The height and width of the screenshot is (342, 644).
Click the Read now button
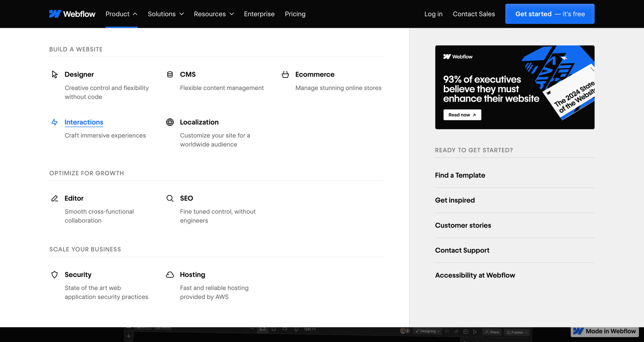(x=462, y=115)
